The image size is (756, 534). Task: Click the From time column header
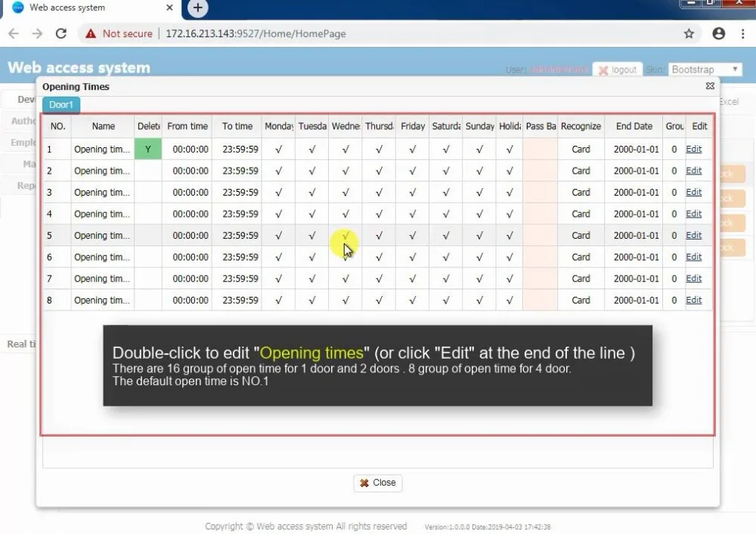pyautogui.click(x=187, y=126)
